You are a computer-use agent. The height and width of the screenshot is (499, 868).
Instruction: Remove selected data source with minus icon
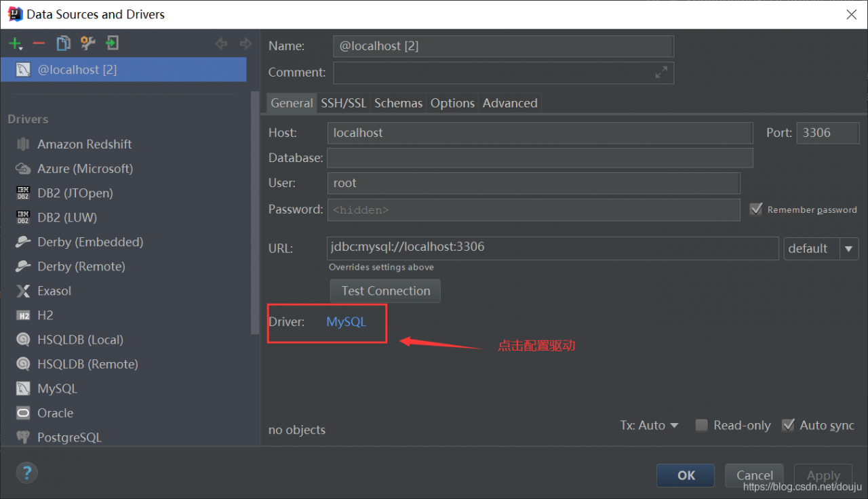point(39,44)
